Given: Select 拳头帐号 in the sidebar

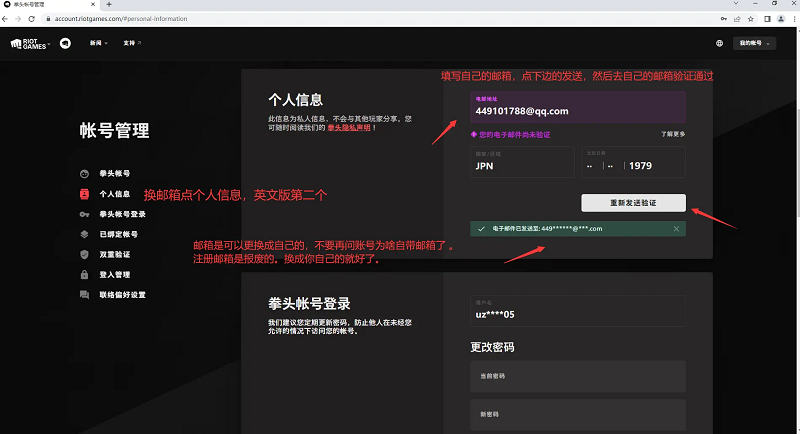Looking at the screenshot, I should [x=114, y=173].
